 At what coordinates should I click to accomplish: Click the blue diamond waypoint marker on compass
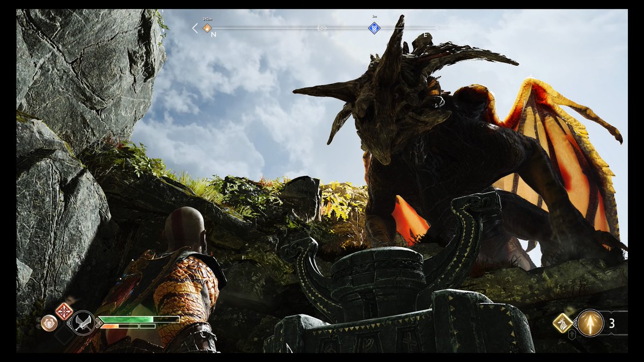pos(375,28)
